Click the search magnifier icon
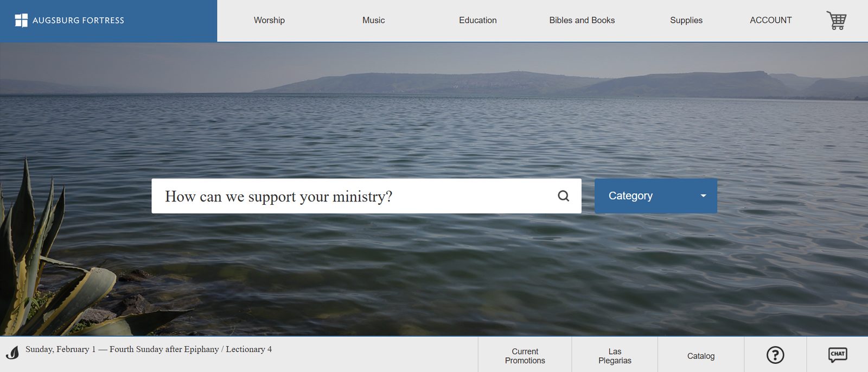Viewport: 868px width, 372px height. click(564, 196)
